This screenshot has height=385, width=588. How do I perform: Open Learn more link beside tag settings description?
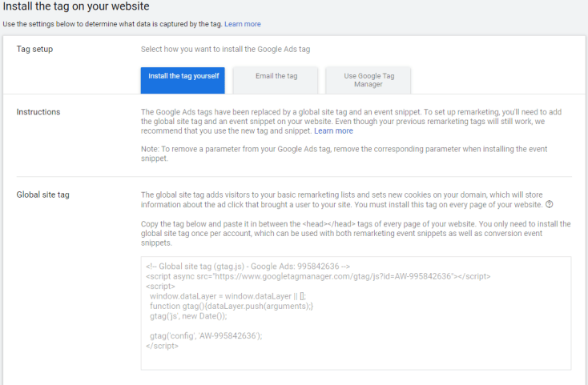click(242, 24)
